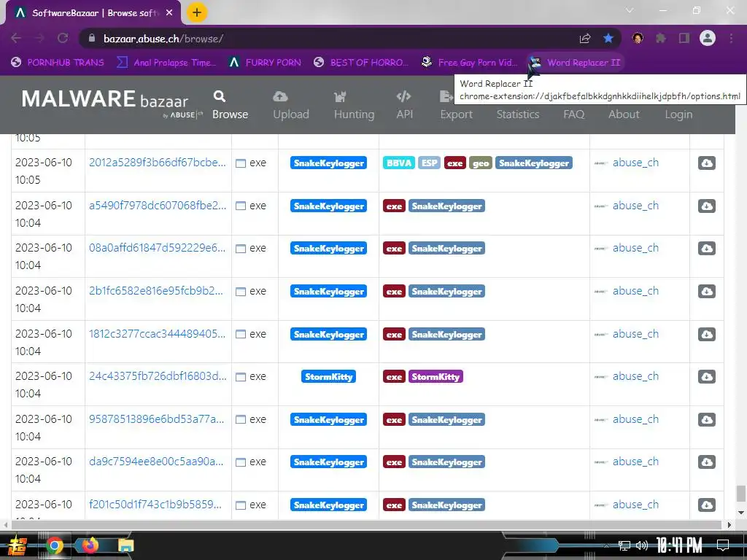Open hash link 2012a5289f3b66df67bcbe

(x=158, y=163)
